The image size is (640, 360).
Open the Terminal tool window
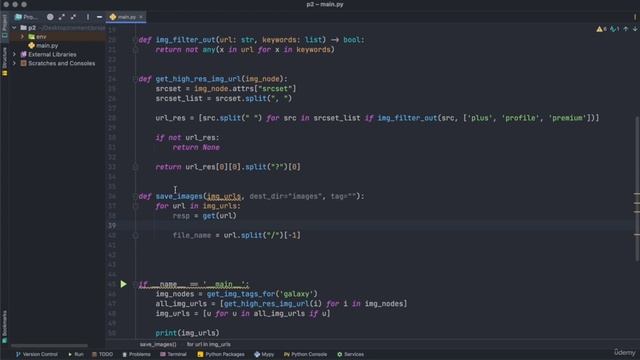(x=173, y=354)
